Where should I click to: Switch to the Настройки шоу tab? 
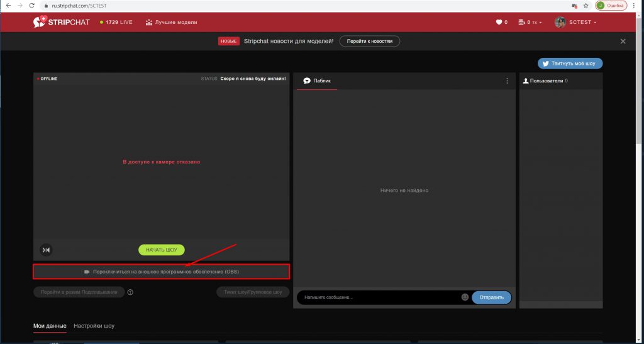(x=94, y=326)
